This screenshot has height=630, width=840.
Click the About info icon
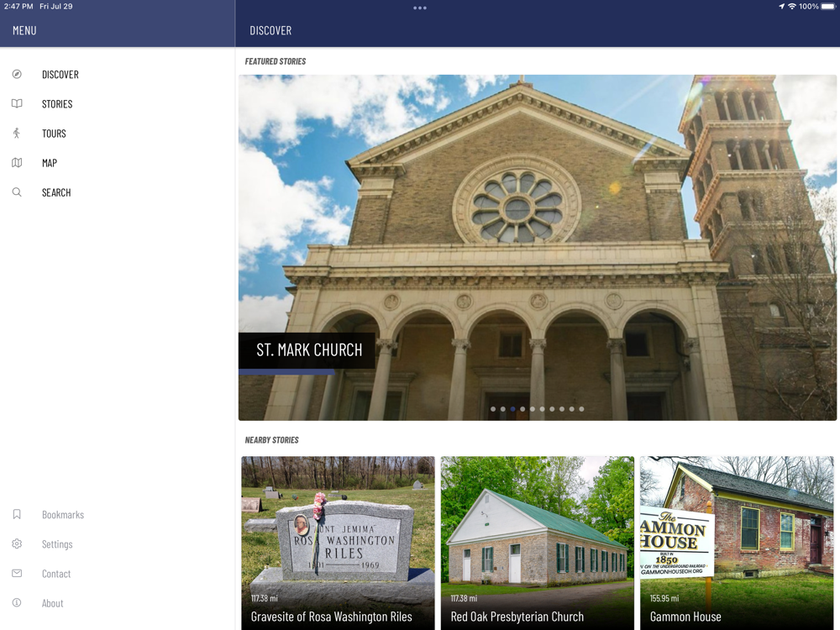(x=17, y=602)
